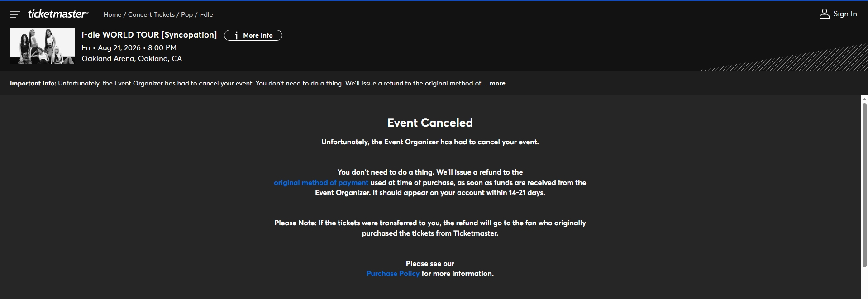Click the vertical scrollbar thumb

(864, 185)
